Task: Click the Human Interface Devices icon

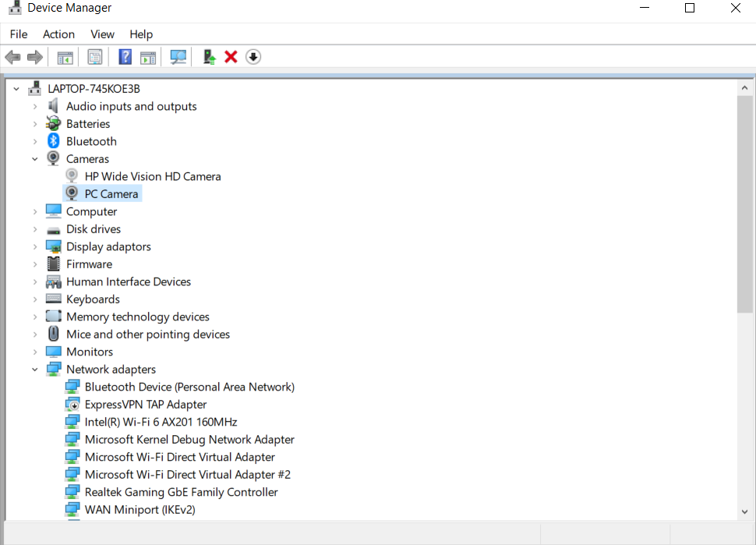Action: (x=53, y=281)
